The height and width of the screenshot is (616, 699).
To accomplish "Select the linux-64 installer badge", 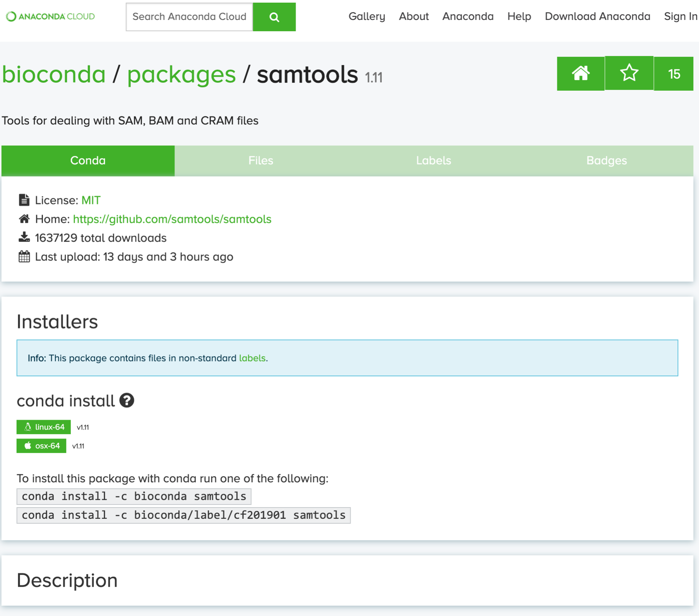I will (44, 427).
